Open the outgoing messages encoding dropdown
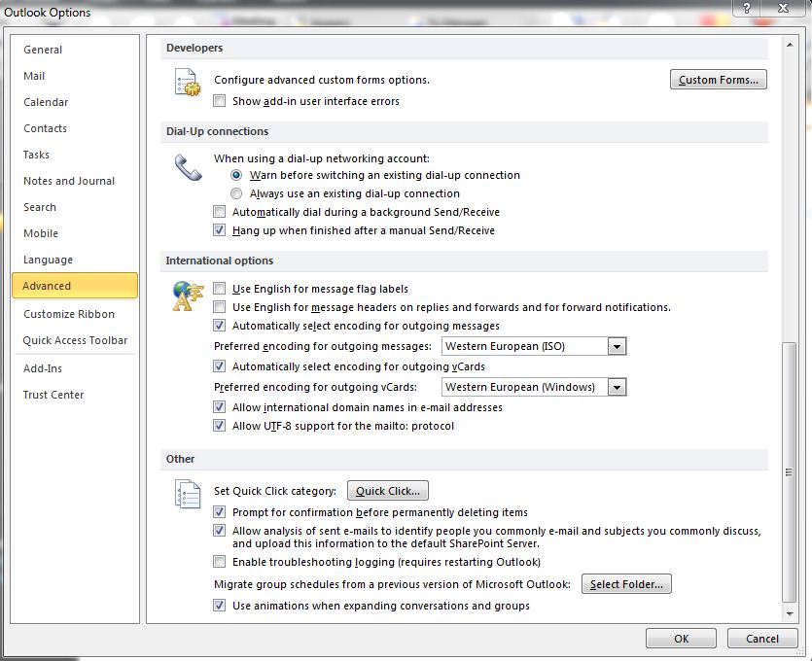Screen dimensions: 812x661 coord(616,345)
